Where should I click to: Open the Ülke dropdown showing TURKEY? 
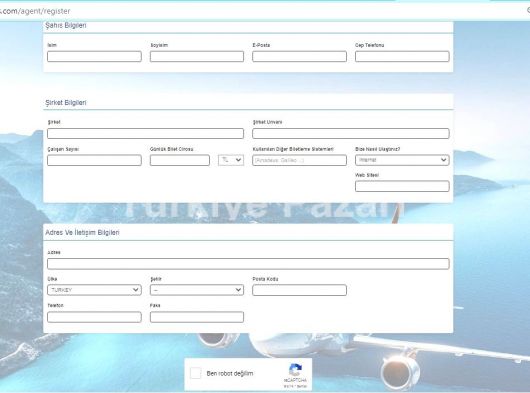tap(94, 290)
